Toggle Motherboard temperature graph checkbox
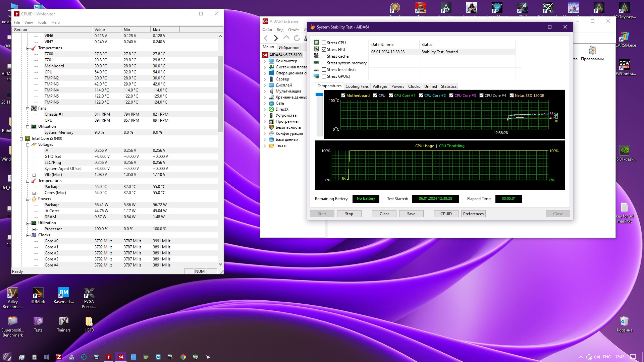Image resolution: width=644 pixels, height=362 pixels. tap(343, 96)
